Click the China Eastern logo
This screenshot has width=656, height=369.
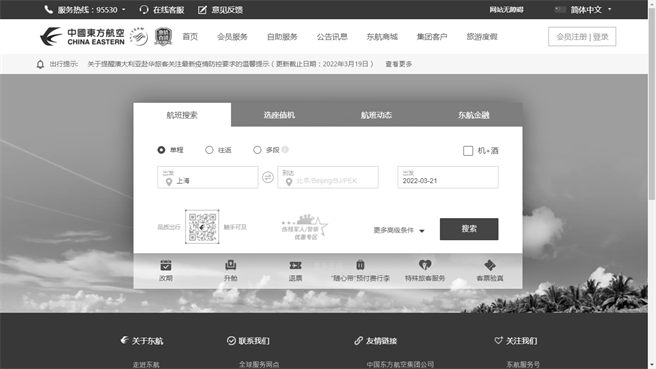pyautogui.click(x=82, y=36)
